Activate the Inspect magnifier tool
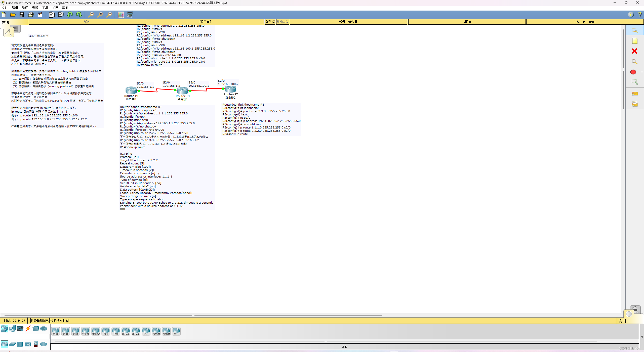644x352 pixels. 635,62
